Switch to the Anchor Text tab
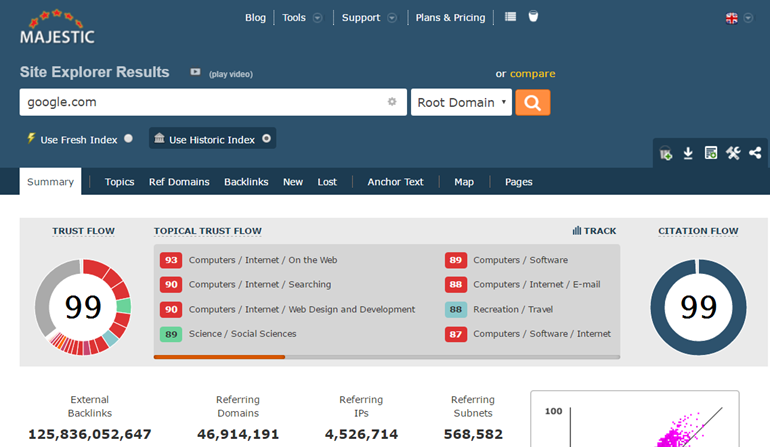770x447 pixels. 395,182
